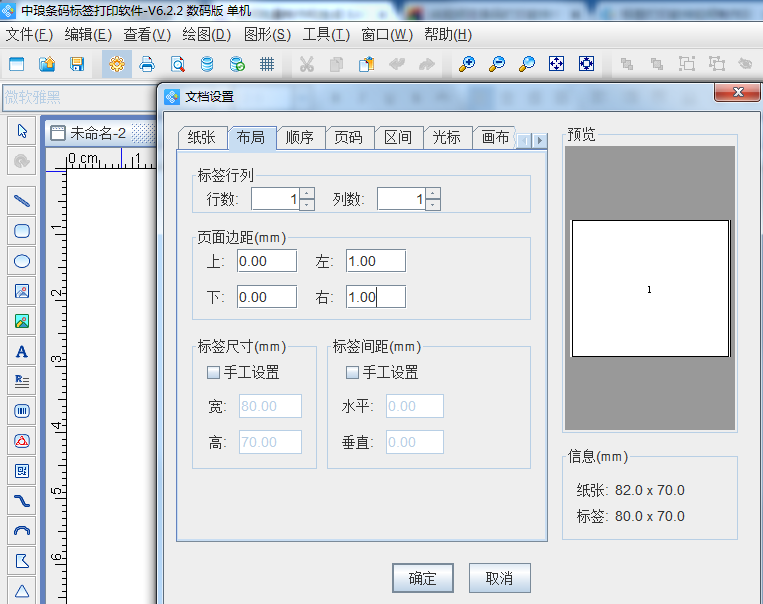Click the 取消 button
763x604 pixels.
pyautogui.click(x=499, y=578)
